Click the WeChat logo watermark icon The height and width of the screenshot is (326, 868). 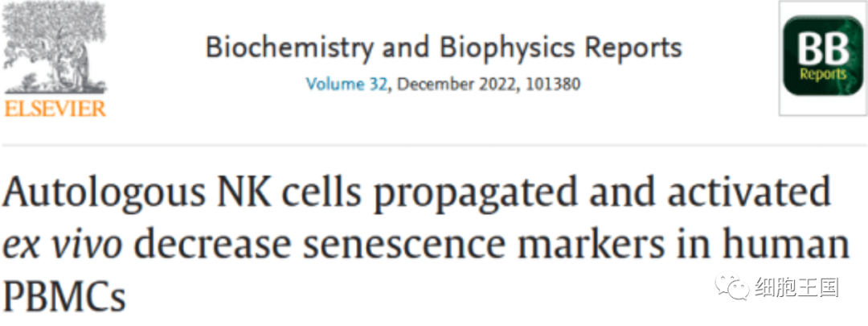[731, 285]
